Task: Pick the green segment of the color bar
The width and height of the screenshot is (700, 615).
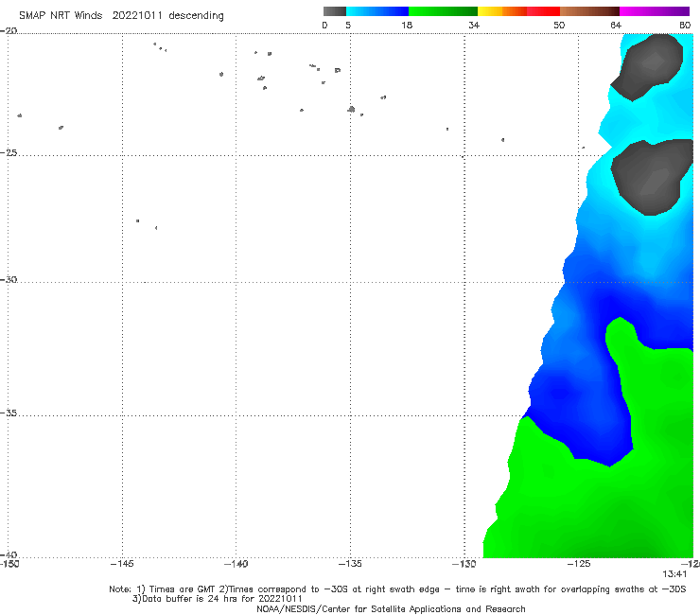Action: click(443, 11)
